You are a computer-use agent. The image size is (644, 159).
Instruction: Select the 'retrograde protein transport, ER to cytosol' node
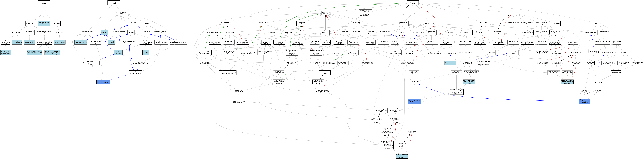584,101
